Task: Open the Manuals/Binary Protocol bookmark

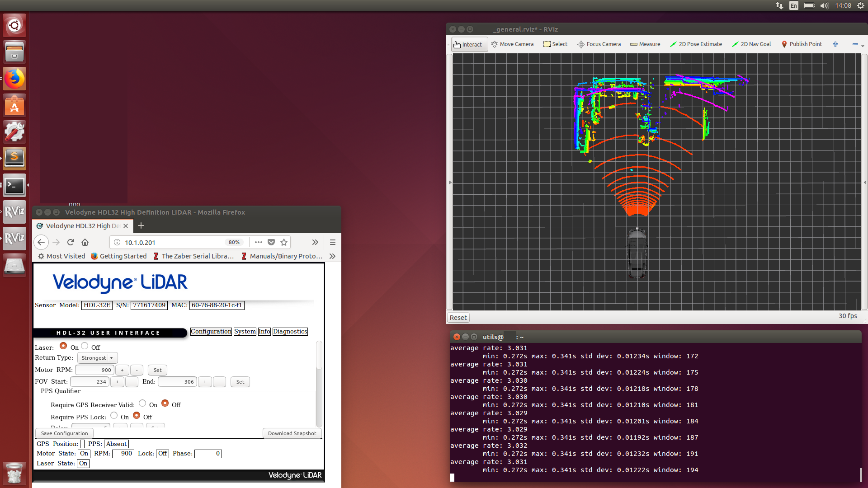Action: (282, 256)
